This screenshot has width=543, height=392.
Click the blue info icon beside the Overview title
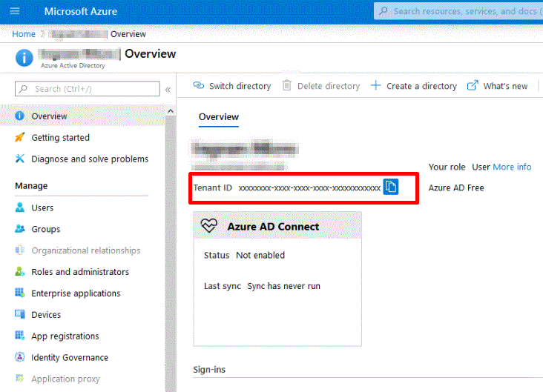pyautogui.click(x=24, y=58)
